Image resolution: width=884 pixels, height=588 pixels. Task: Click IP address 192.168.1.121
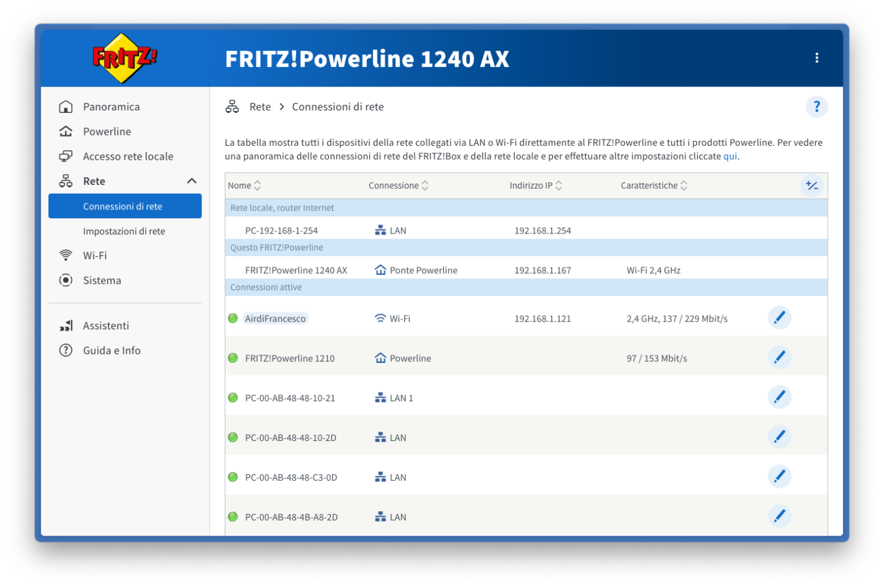click(x=542, y=319)
